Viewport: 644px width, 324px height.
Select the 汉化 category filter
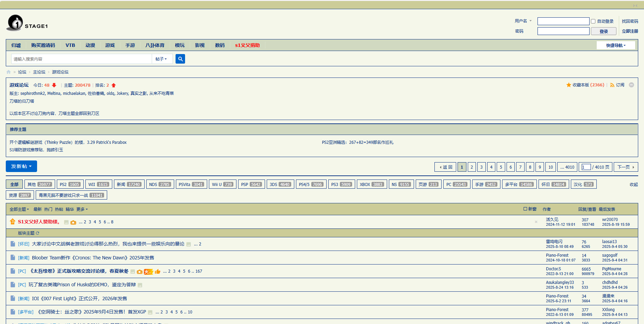coord(584,184)
